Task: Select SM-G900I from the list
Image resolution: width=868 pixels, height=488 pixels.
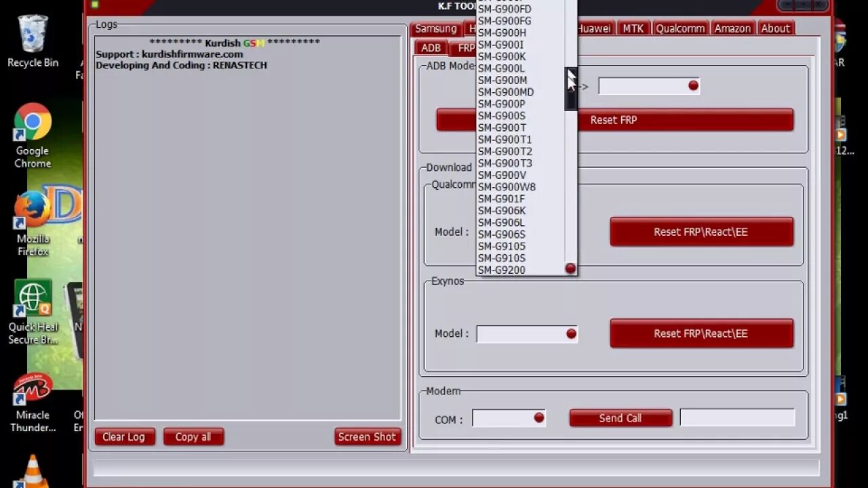Action: pos(521,45)
